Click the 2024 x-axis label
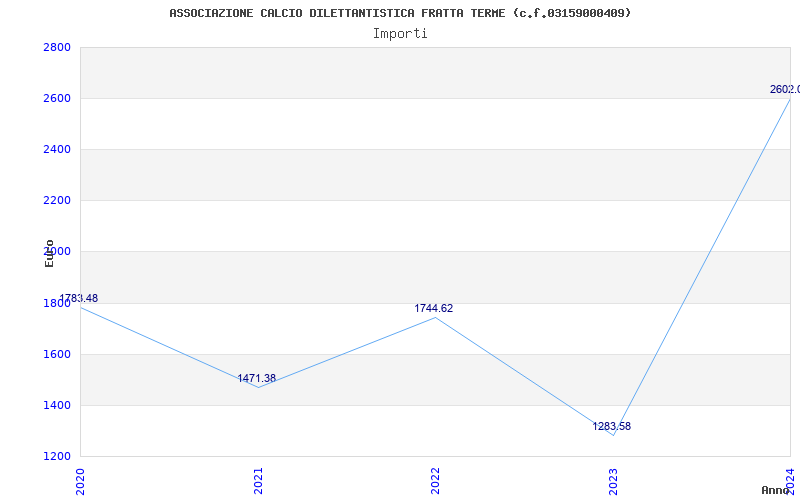This screenshot has height=500, width=800. click(x=790, y=481)
